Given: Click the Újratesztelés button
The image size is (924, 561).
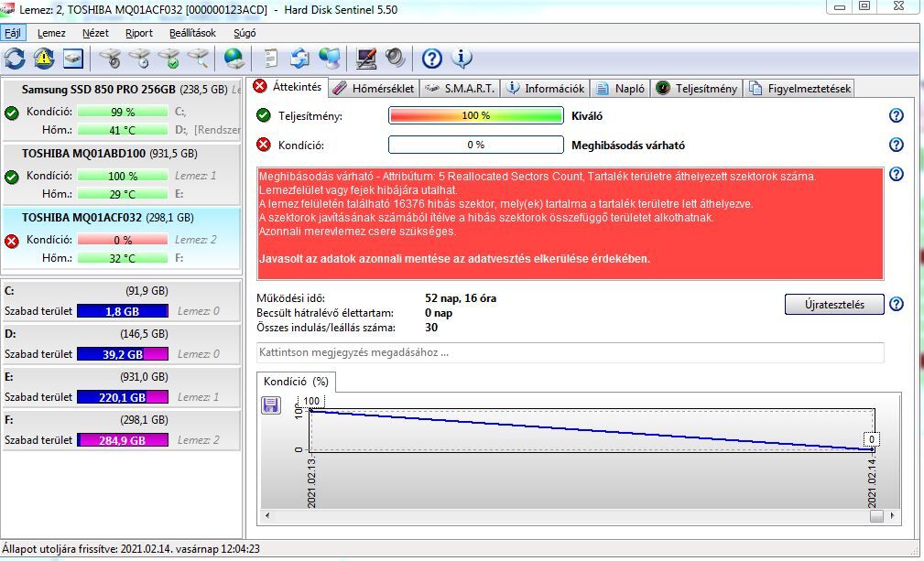Looking at the screenshot, I should 834,305.
